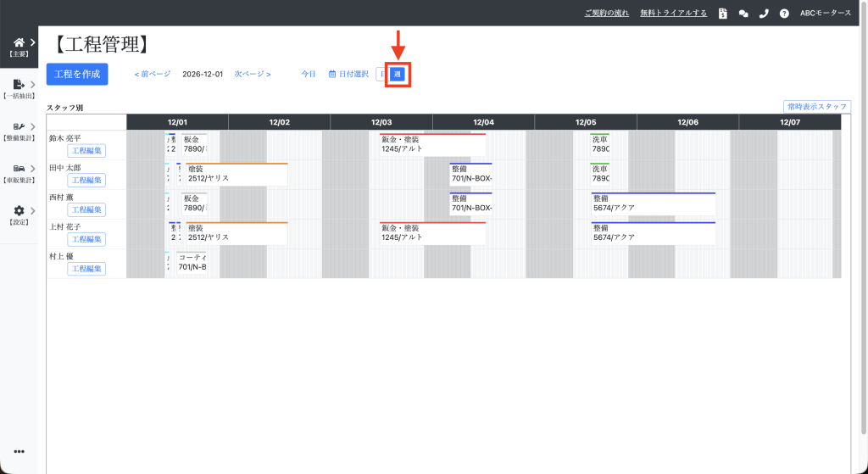The height and width of the screenshot is (474, 868).
Task: Click the 工程を作成 button
Action: [x=77, y=75]
